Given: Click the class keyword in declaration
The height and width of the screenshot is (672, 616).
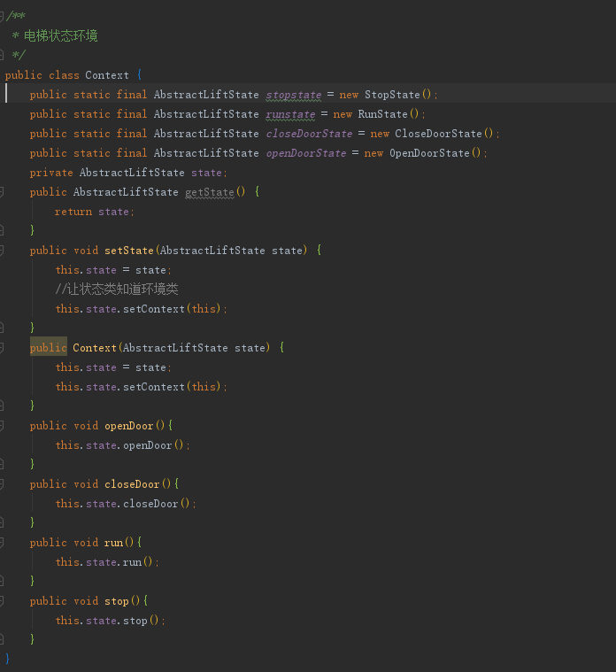Looking at the screenshot, I should tap(64, 75).
